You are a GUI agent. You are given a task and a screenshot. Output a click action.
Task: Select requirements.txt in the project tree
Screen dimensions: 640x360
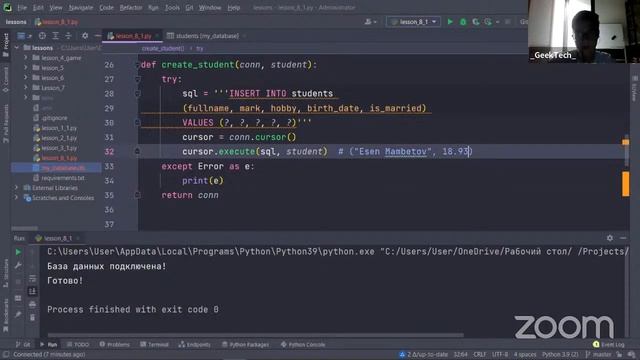pos(62,178)
